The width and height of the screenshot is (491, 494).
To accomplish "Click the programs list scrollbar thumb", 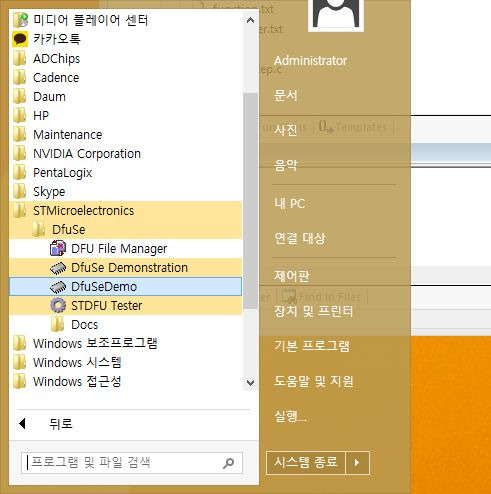I will click(x=250, y=201).
